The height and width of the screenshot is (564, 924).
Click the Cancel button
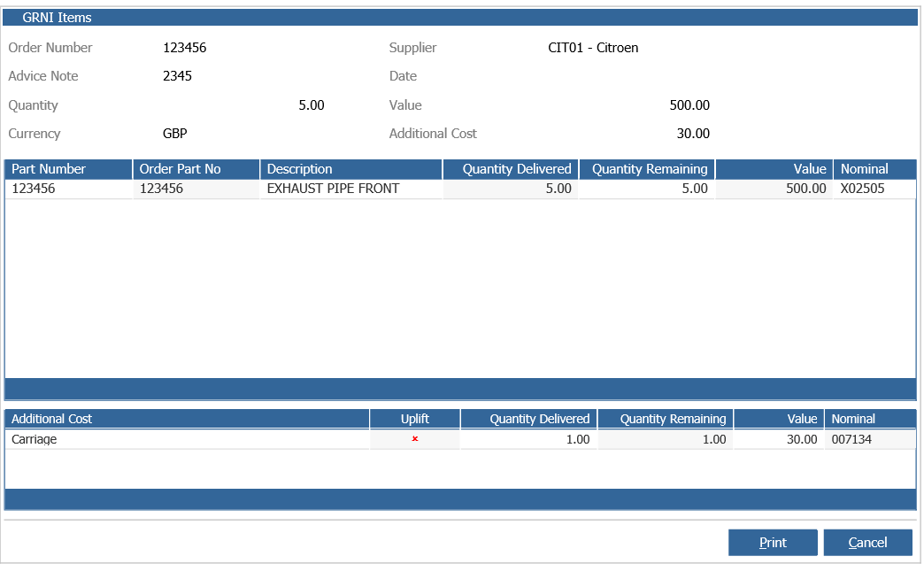click(x=867, y=542)
